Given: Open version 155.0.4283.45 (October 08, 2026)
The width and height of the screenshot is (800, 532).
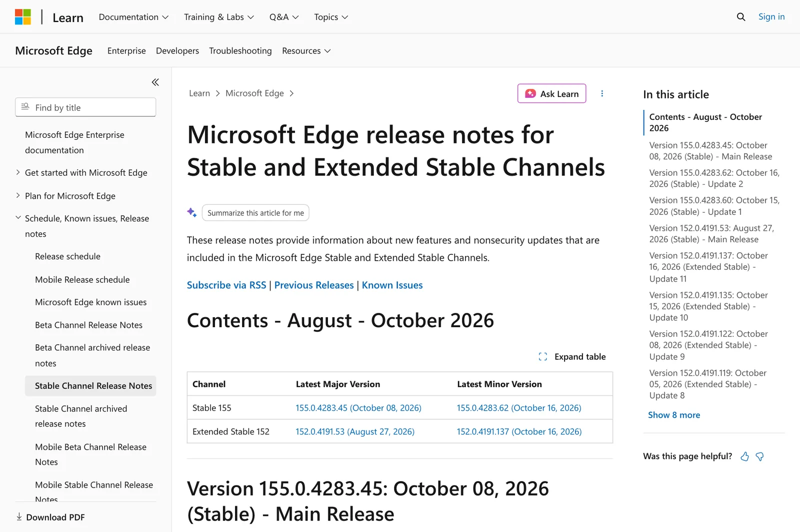Looking at the screenshot, I should click(358, 408).
